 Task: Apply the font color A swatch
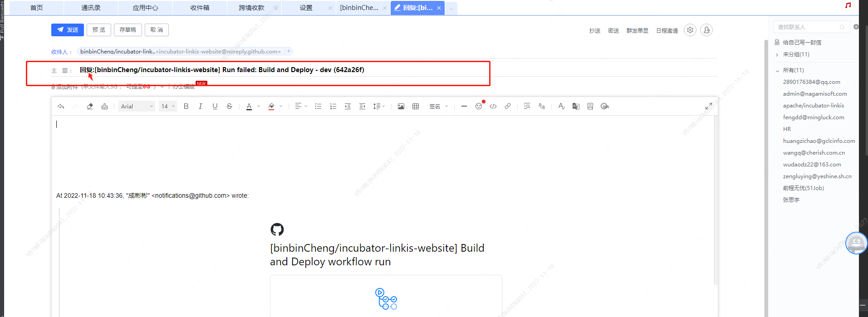[x=249, y=106]
